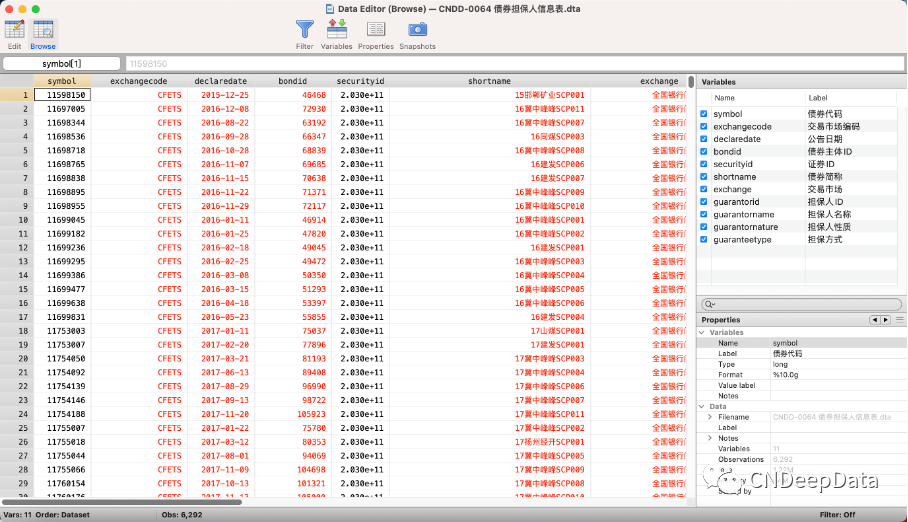Image resolution: width=908 pixels, height=522 pixels.
Task: Uncheck the declaredate variable checkbox
Action: coord(704,139)
